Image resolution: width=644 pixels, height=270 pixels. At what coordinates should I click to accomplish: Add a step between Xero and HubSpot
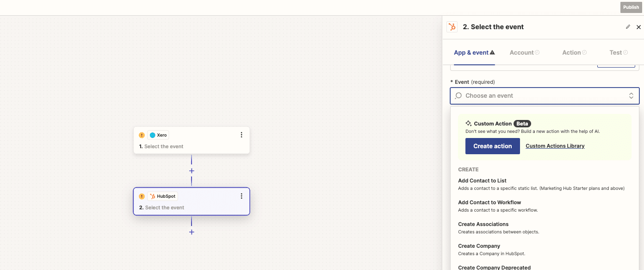pyautogui.click(x=192, y=170)
